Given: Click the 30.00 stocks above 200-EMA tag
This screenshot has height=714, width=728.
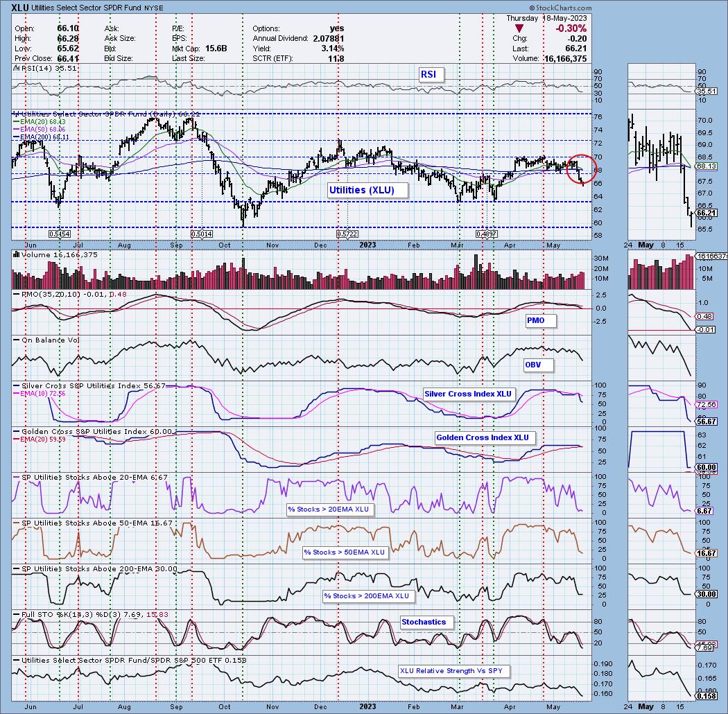Looking at the screenshot, I should coord(707,594).
